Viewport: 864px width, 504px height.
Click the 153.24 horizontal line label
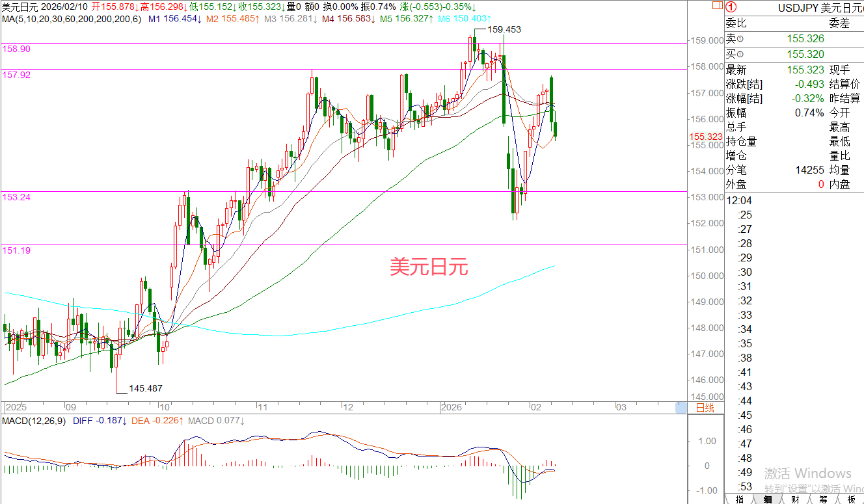pyautogui.click(x=16, y=196)
